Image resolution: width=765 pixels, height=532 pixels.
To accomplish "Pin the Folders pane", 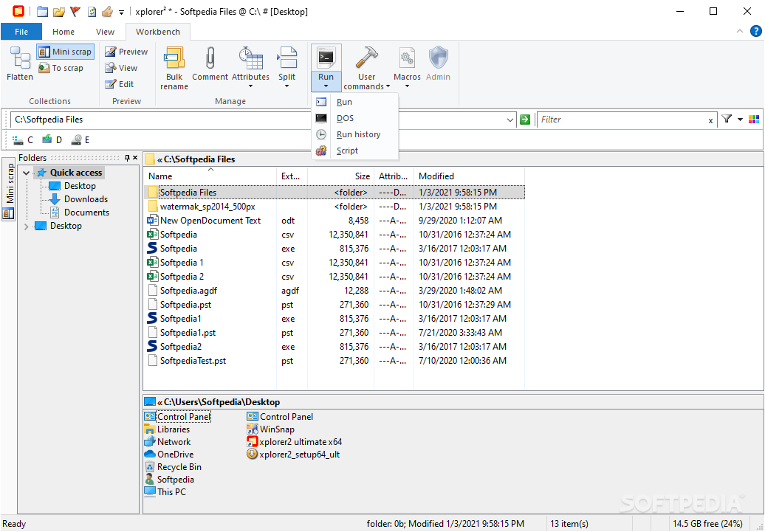I will 127,157.
